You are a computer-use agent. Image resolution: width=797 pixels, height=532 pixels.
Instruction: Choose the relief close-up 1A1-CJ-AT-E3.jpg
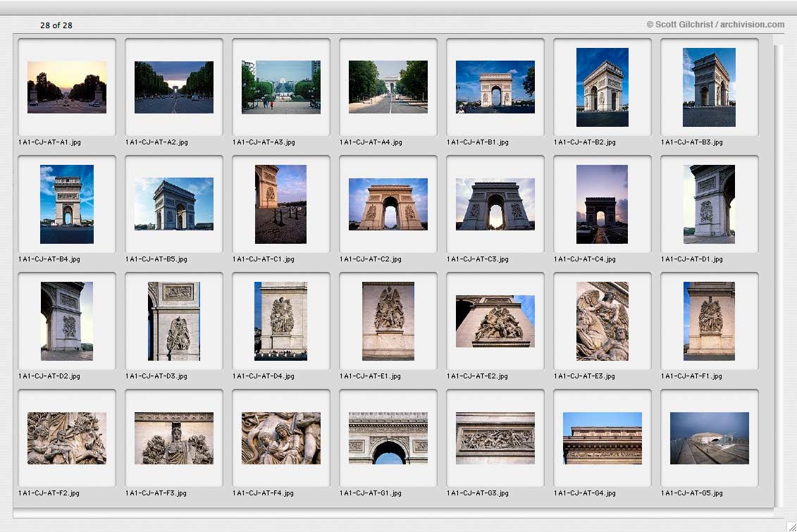point(603,321)
